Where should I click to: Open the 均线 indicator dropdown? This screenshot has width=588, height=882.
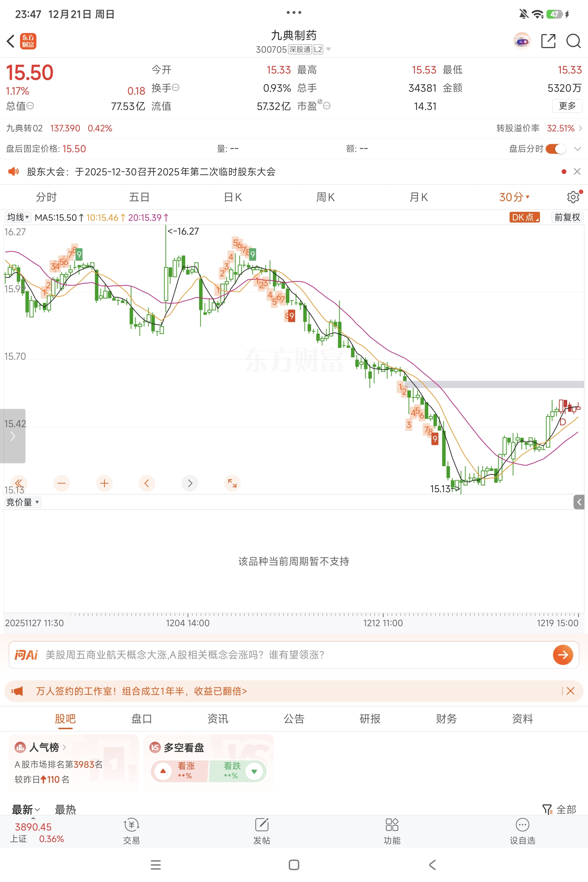click(x=18, y=217)
